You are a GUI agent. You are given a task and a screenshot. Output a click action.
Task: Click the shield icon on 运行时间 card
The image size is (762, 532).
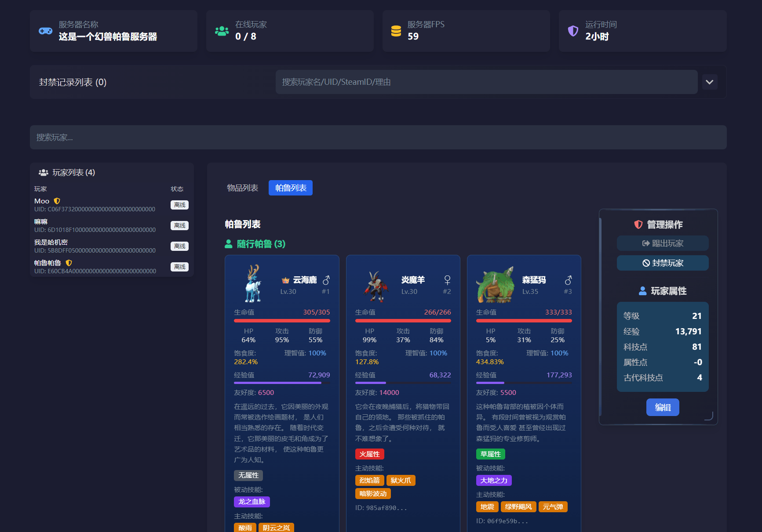tap(573, 31)
